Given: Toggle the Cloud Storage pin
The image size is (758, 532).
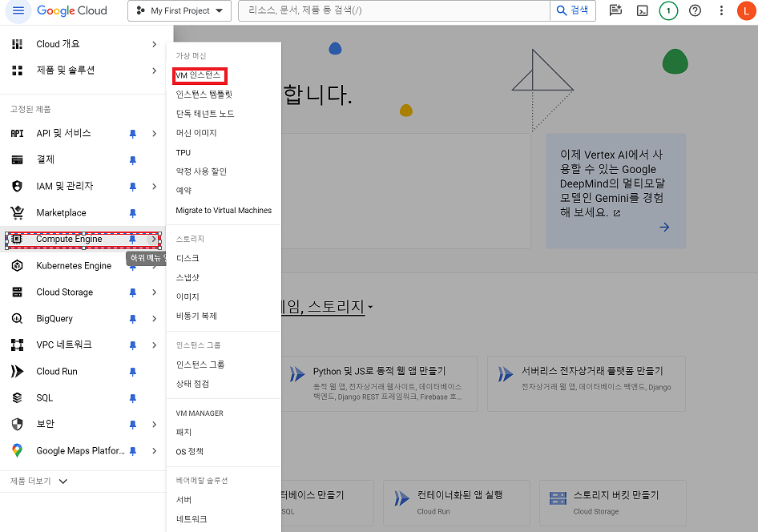Looking at the screenshot, I should [x=132, y=292].
